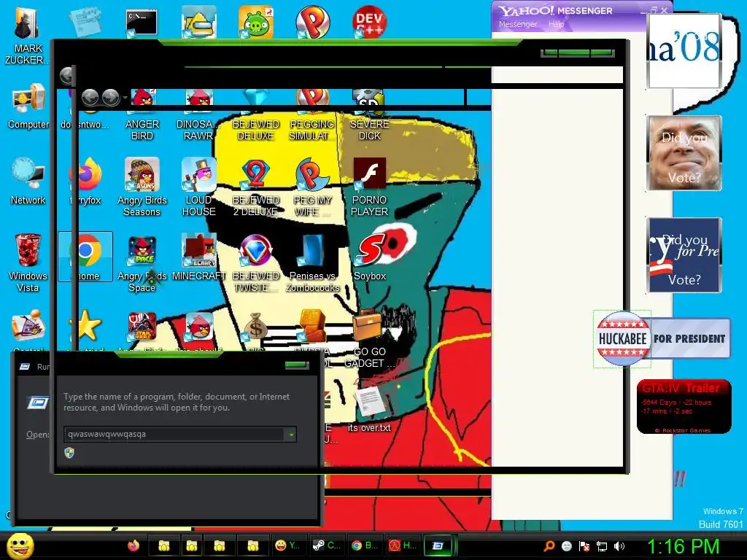Open the volume speaker tray icon
This screenshot has height=560, width=747.
click(x=619, y=545)
